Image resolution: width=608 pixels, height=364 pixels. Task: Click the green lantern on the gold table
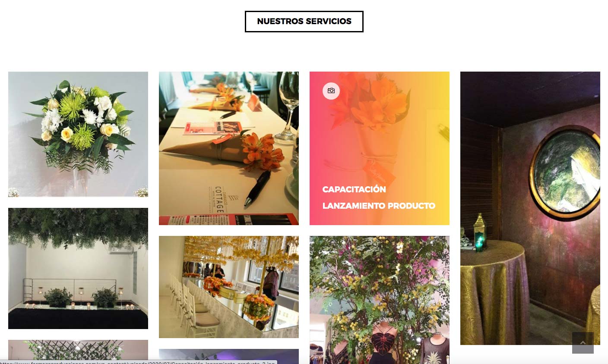tap(480, 232)
